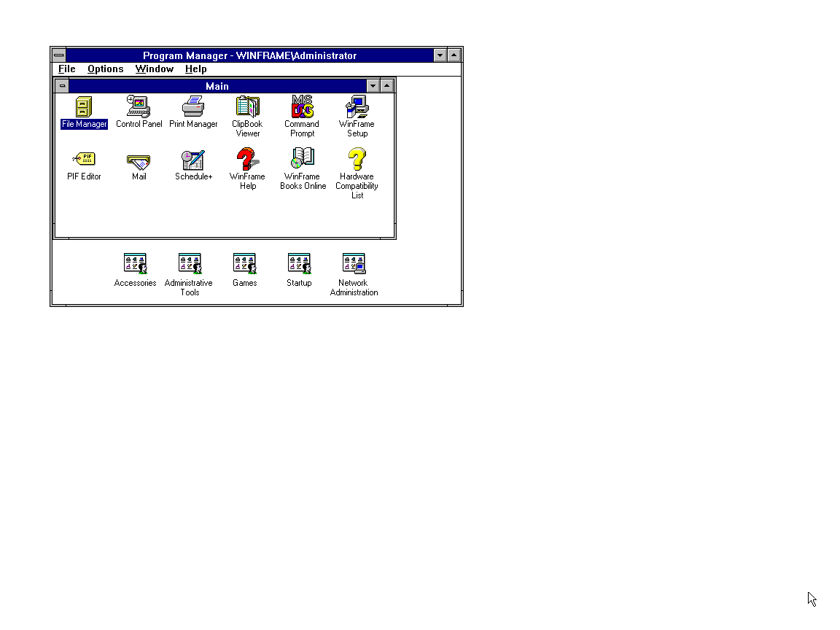Click the 'Administrative Tools' label text
The height and width of the screenshot is (630, 840).
tap(189, 288)
